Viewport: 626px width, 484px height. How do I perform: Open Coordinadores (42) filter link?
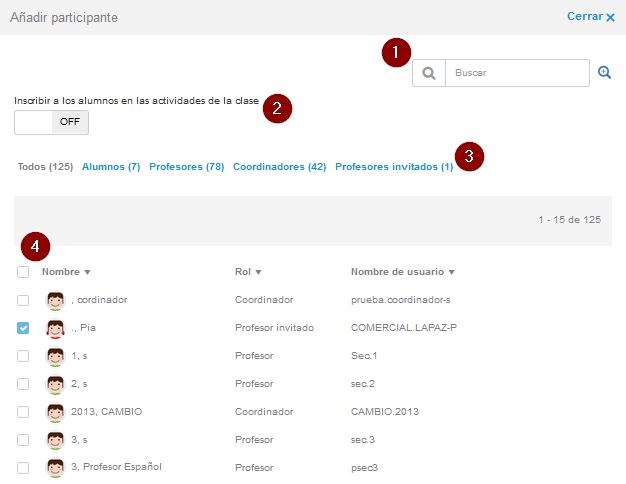coord(279,167)
